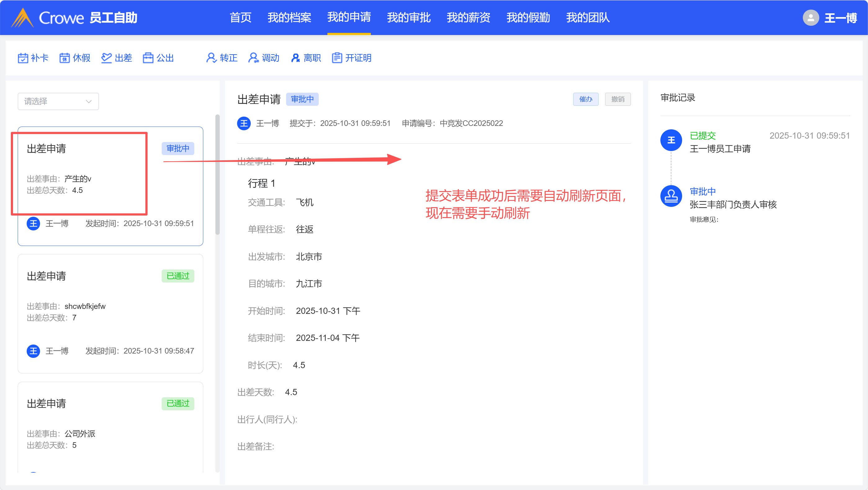Click the 离职 resignation icon
The image size is (868, 490).
pyautogui.click(x=295, y=58)
